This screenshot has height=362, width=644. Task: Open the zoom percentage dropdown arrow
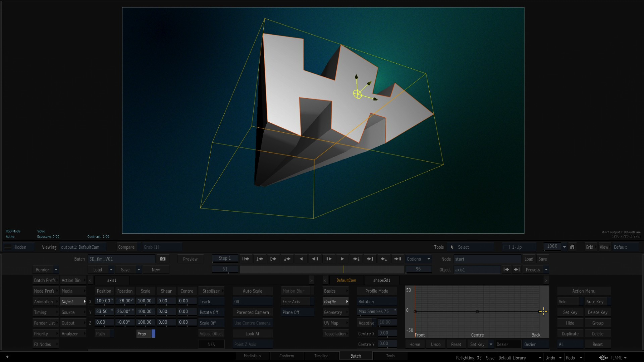tap(564, 247)
